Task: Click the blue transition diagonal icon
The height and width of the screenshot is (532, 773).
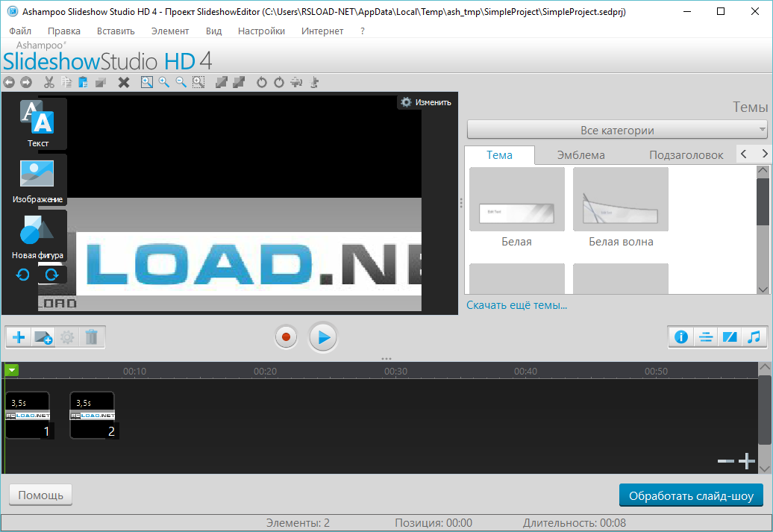Action: point(730,337)
